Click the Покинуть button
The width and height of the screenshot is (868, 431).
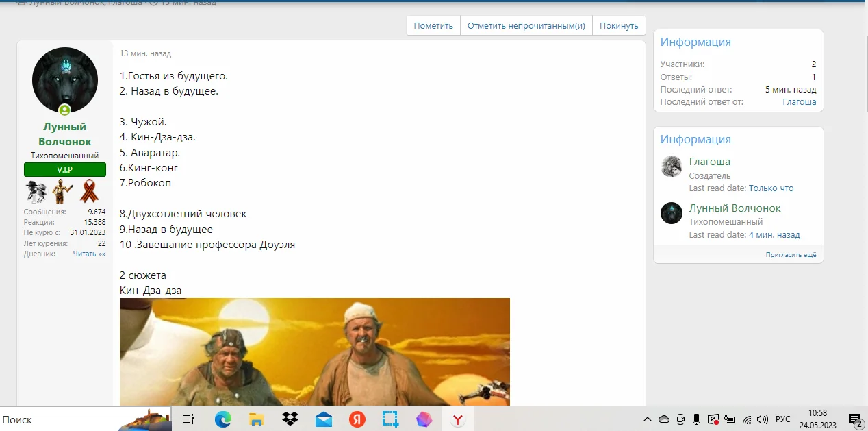tap(619, 25)
